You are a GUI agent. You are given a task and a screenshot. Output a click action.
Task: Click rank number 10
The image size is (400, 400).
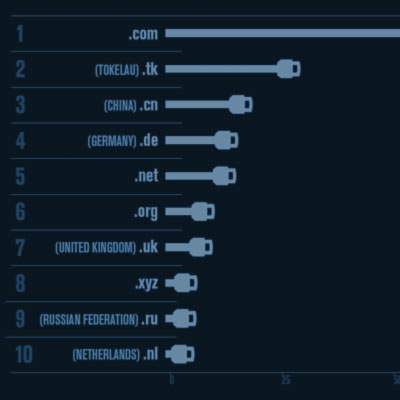coord(24,354)
